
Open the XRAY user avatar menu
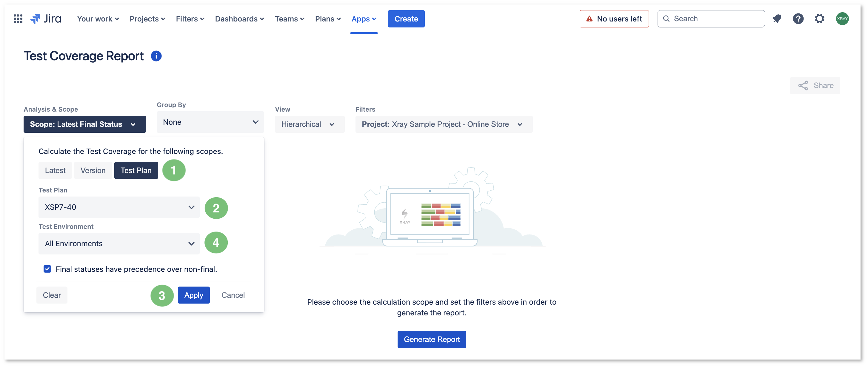[x=842, y=19]
